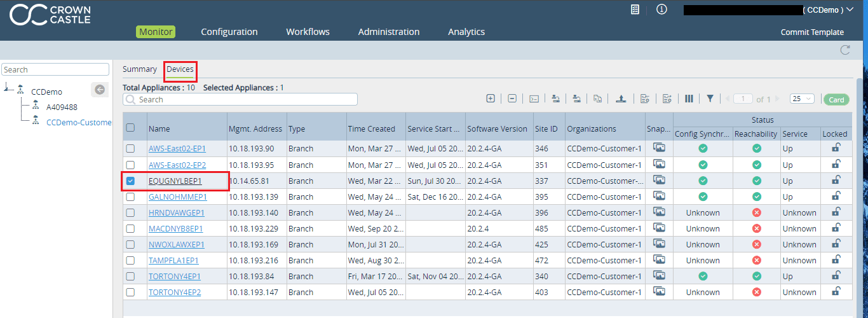Image resolution: width=868 pixels, height=318 pixels.
Task: Select A409488 in the tree
Action: click(x=62, y=107)
